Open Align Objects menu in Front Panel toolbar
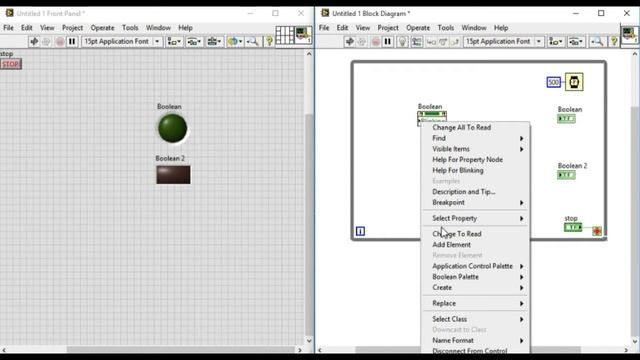Image resolution: width=640 pixels, height=360 pixels. click(174, 42)
